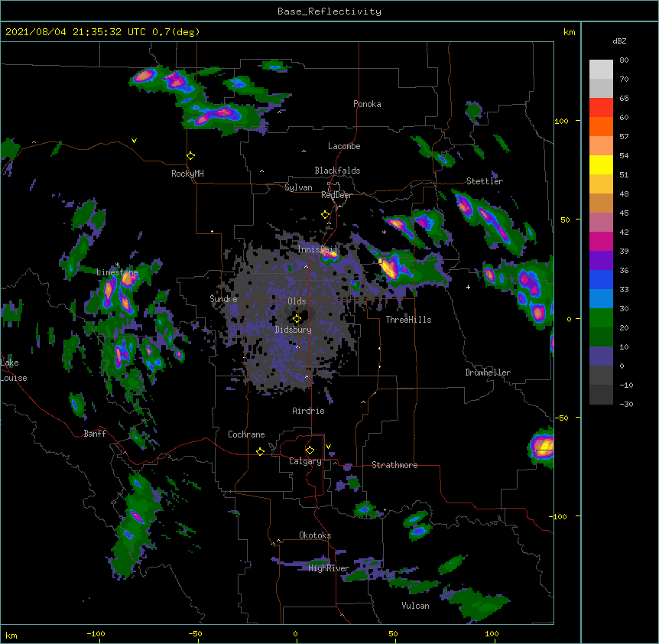Click the Cochrane town label
Image resolution: width=659 pixels, height=644 pixels.
[246, 434]
